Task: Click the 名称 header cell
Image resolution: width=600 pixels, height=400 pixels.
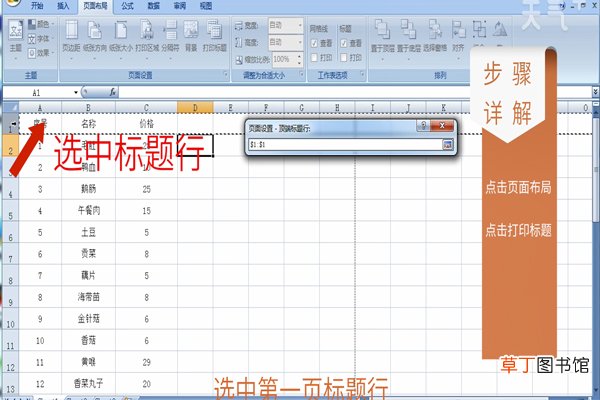Action: tap(88, 124)
